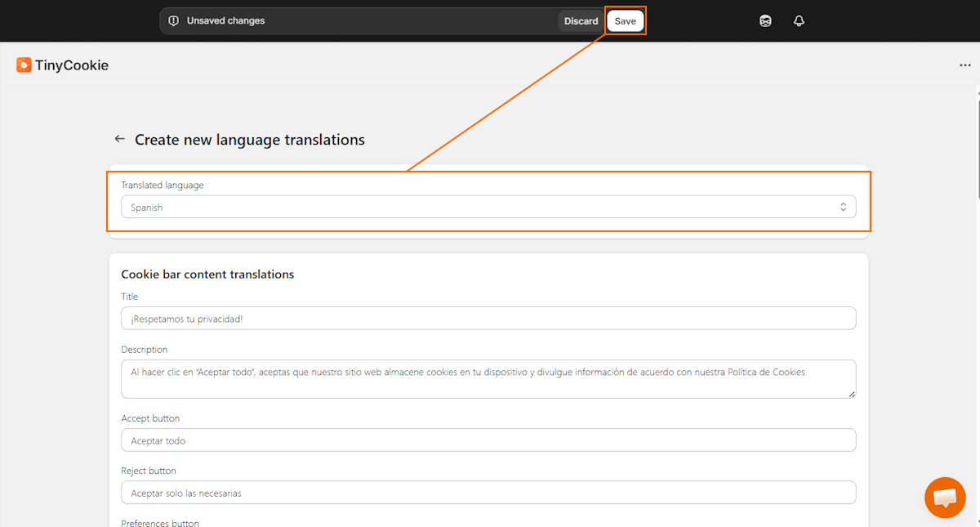Screen dimensions: 980x527
Task: Click the chevron on the Translated language selector
Action: pyautogui.click(x=843, y=207)
